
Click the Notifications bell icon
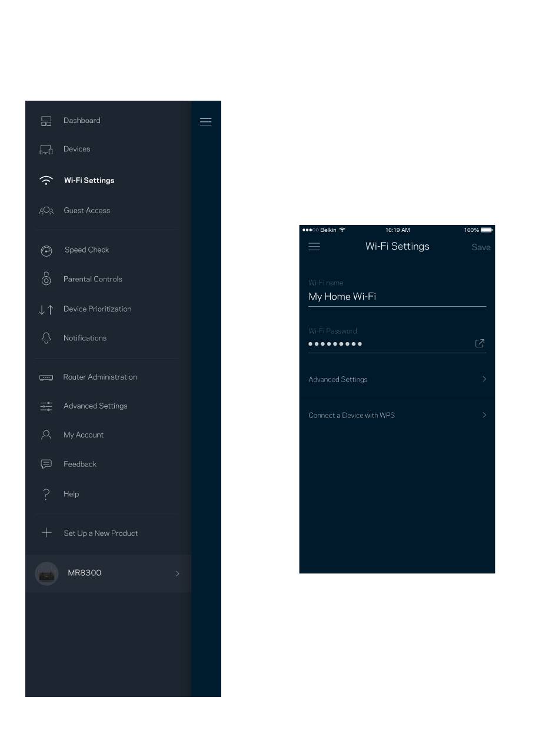pyautogui.click(x=46, y=338)
